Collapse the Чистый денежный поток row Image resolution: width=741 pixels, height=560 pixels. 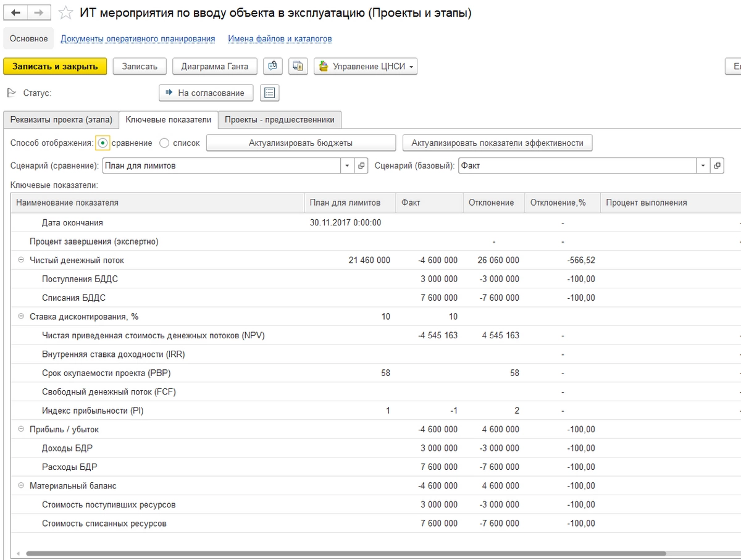[22, 261]
